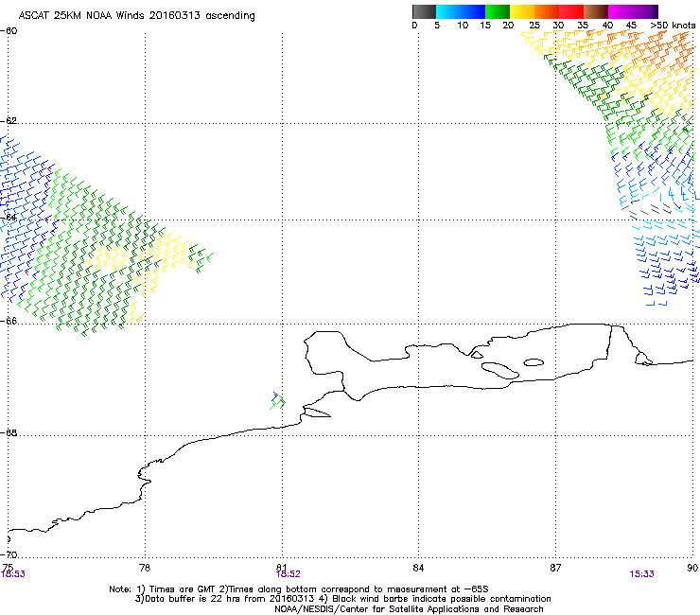700x615 pixels.
Task: Click the '>50 knots' legend label
Action: click(x=673, y=26)
